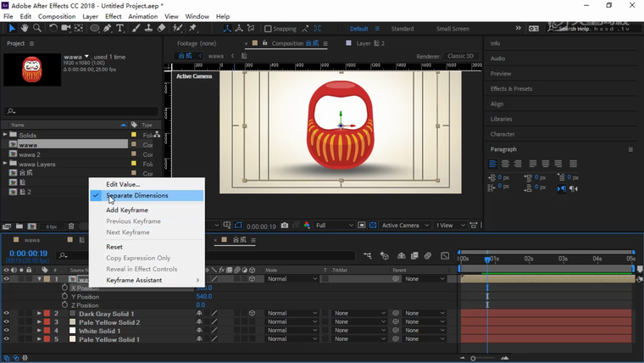644x363 pixels.
Task: Select the Zoom magnifier tool
Action: (x=38, y=28)
